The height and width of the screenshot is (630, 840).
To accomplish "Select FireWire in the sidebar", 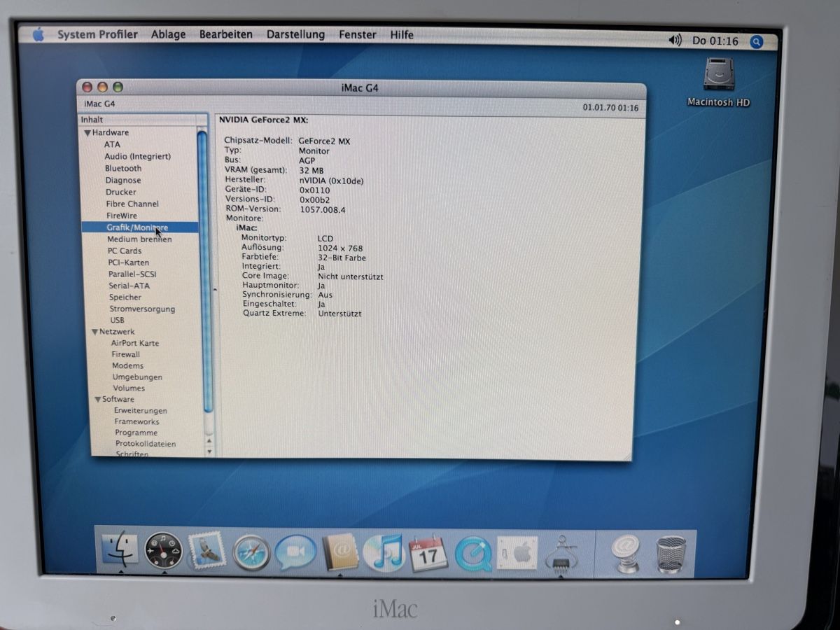I will click(x=122, y=216).
